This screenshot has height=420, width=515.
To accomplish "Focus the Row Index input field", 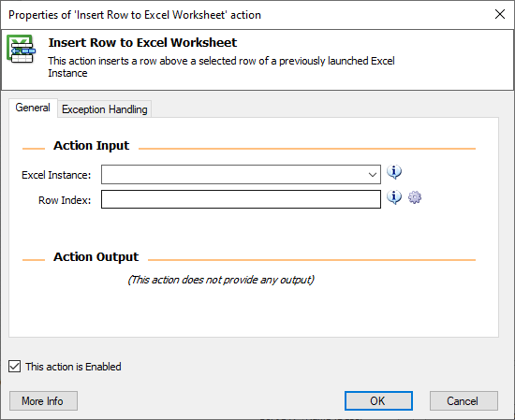I will click(241, 199).
